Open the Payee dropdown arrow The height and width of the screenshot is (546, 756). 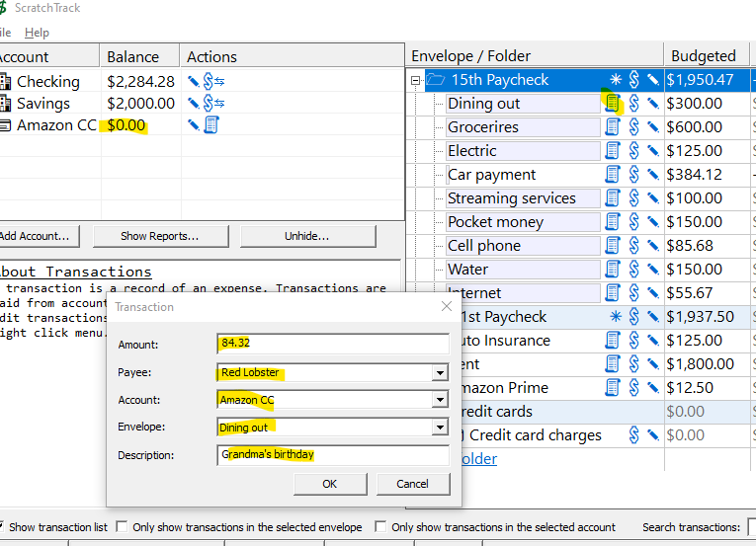[440, 372]
